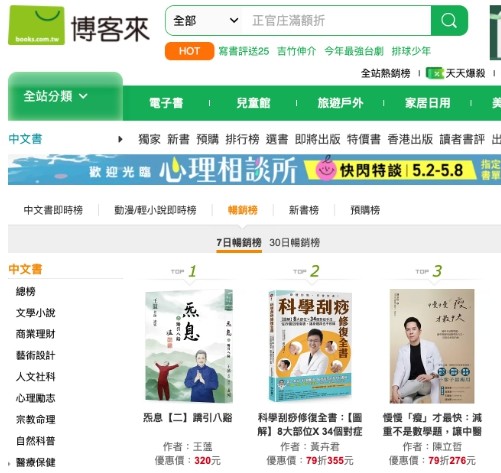Select 文學小說 in the sidebar
The height and width of the screenshot is (473, 501).
35,313
